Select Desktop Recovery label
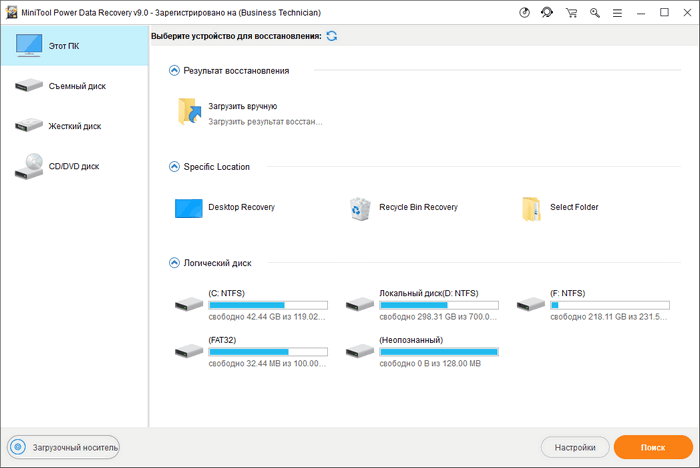 coord(242,207)
